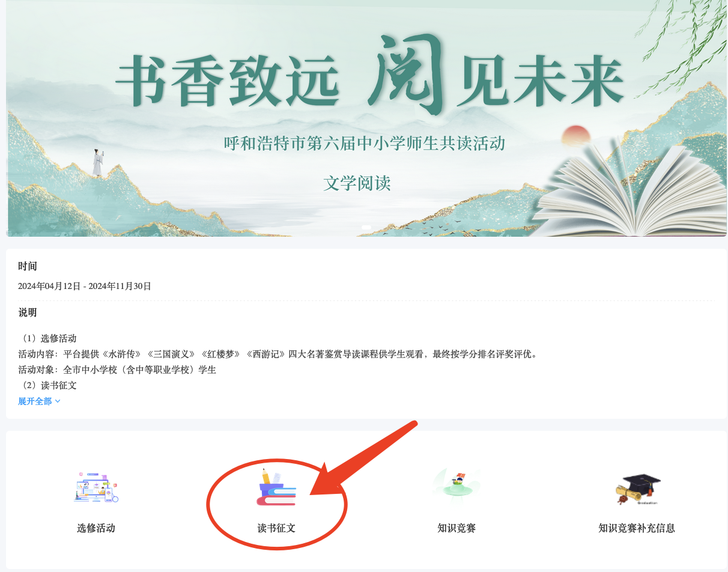This screenshot has width=728, height=572.
Task: Open the 知识竞赛 icon
Action: (457, 484)
